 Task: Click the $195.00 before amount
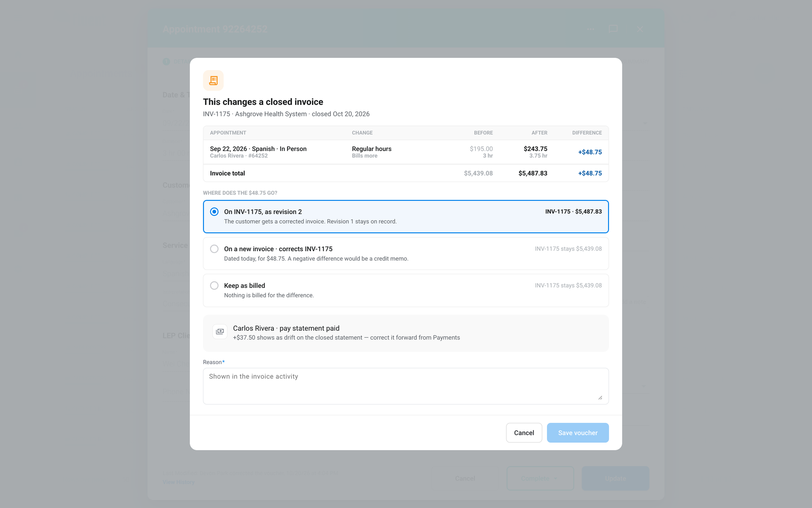pos(481,149)
